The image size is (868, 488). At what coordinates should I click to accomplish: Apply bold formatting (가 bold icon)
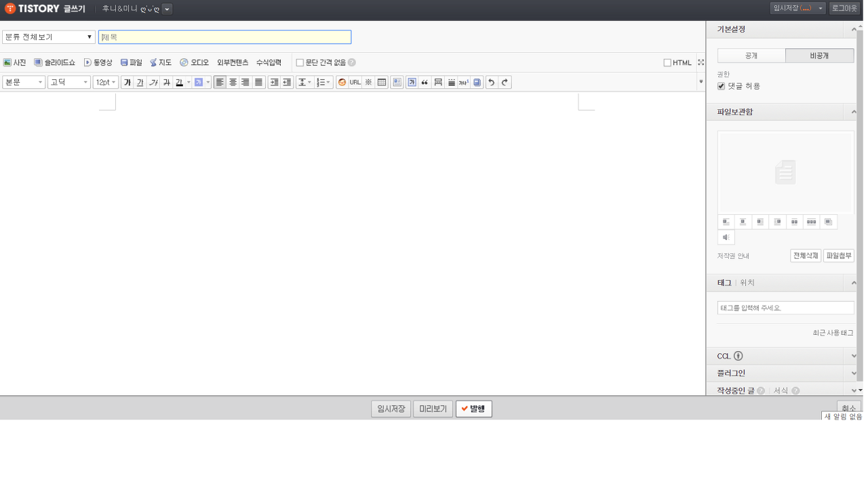coord(127,83)
